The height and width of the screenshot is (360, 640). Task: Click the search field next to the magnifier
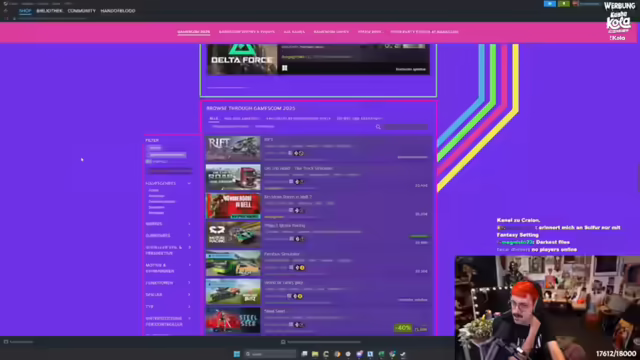coord(406,127)
